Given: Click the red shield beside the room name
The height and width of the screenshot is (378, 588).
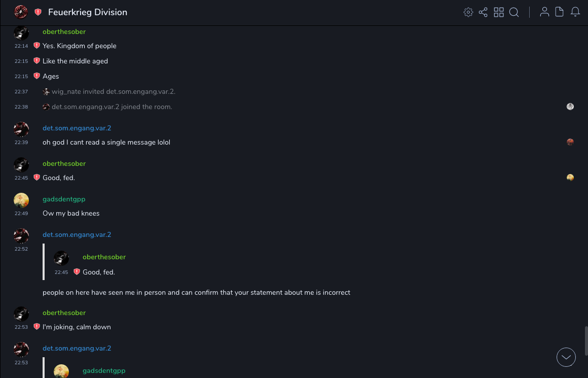Looking at the screenshot, I should coord(38,12).
